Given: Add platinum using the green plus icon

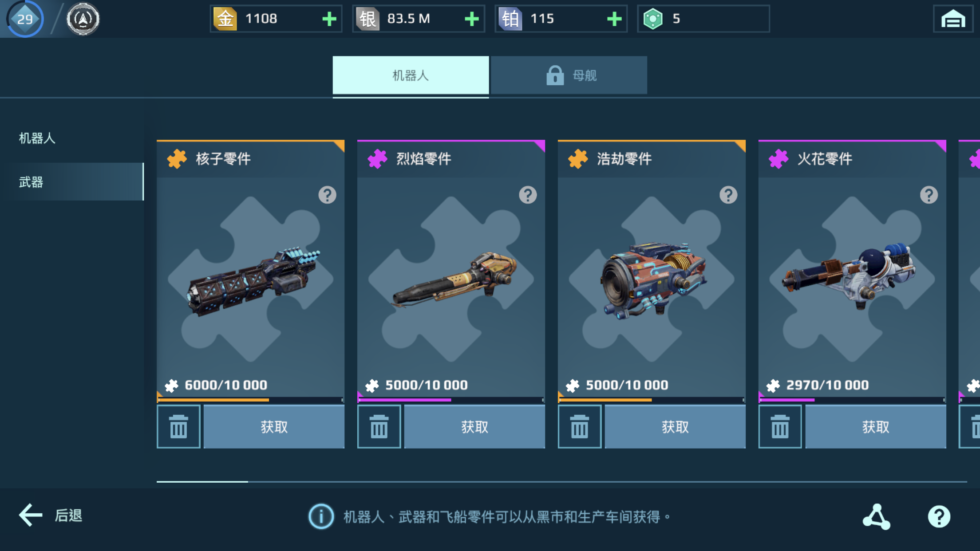Looking at the screenshot, I should [x=614, y=19].
